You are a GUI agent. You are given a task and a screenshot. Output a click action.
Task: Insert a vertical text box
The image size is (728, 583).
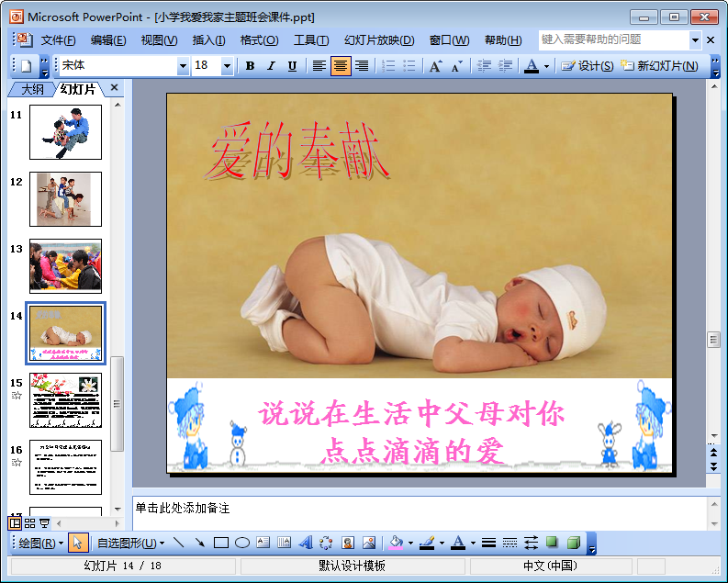284,543
